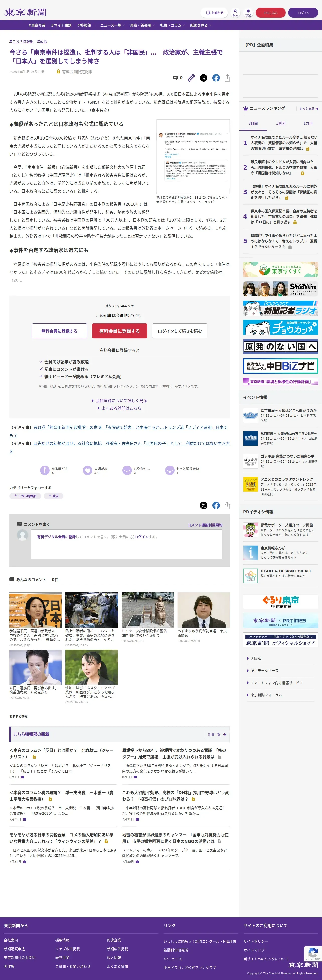322x980 pixels.
Task: Open the #東京今昔 nav item
Action: [x=37, y=25]
